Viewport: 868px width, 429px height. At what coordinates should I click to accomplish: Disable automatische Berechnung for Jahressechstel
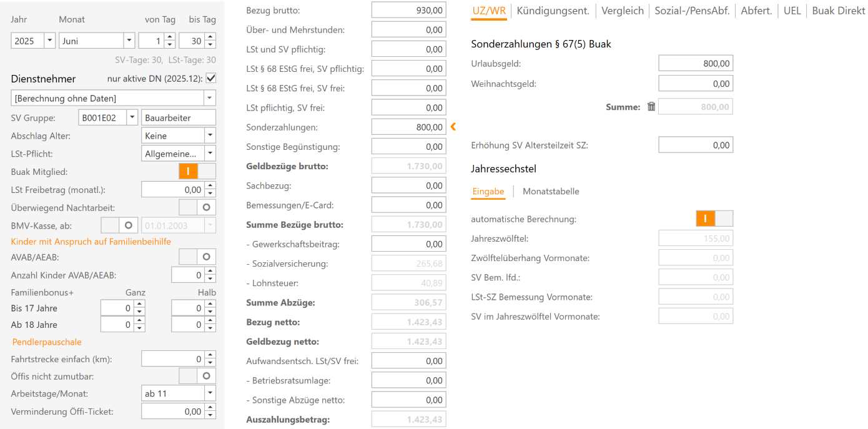705,219
